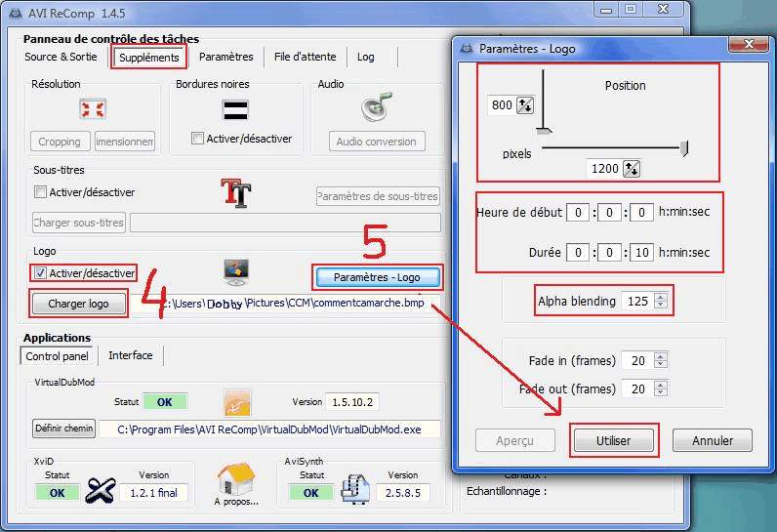The width and height of the screenshot is (777, 532).
Task: Close the Paramètres - Logo dialog
Action: [x=749, y=45]
